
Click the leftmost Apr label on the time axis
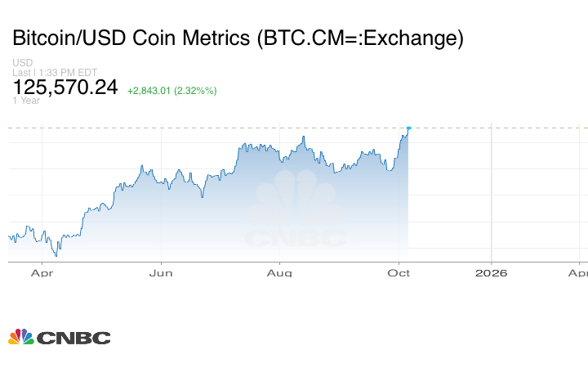(x=42, y=272)
